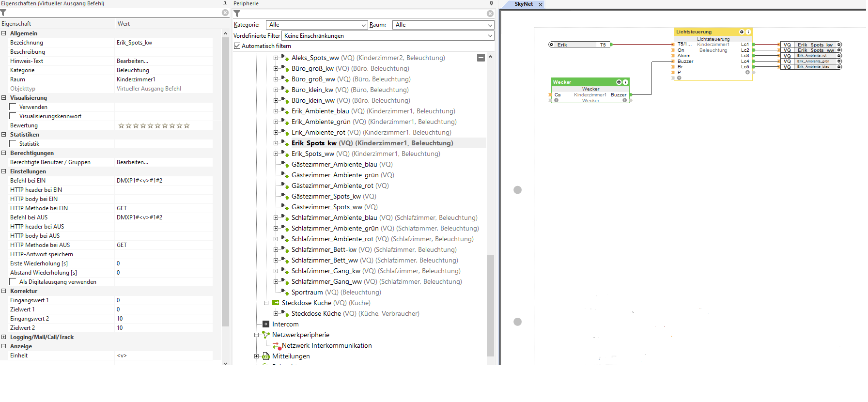Add input plus icon on Lichtsteuerung block

pyautogui.click(x=679, y=77)
